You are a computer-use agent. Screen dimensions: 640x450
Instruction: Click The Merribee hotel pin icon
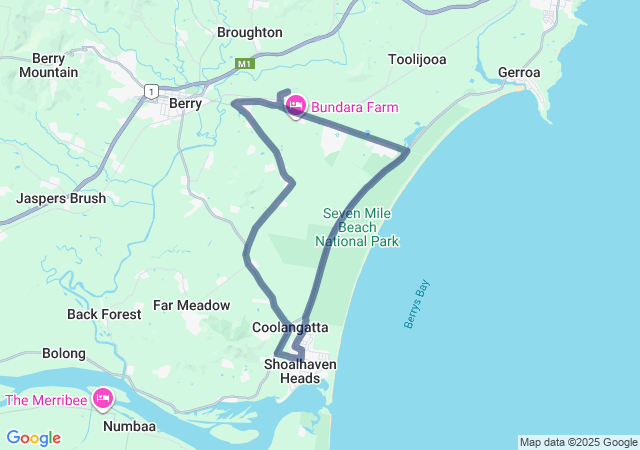(102, 398)
